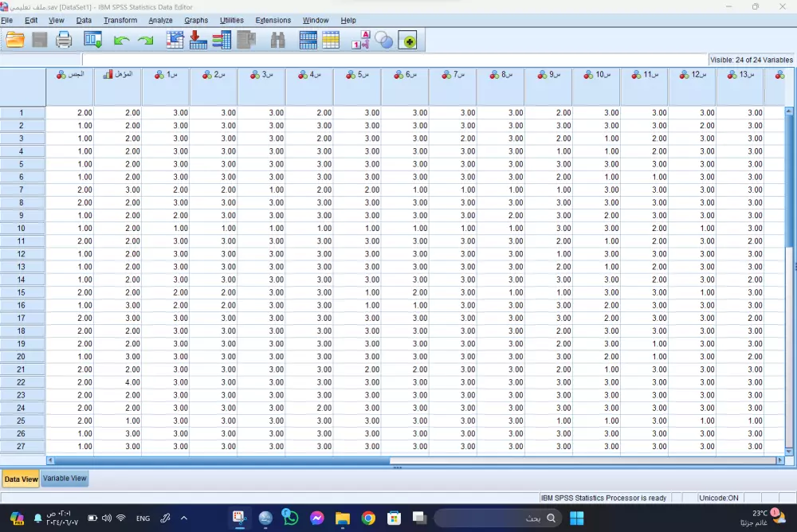Open the Graphs menu

point(196,20)
